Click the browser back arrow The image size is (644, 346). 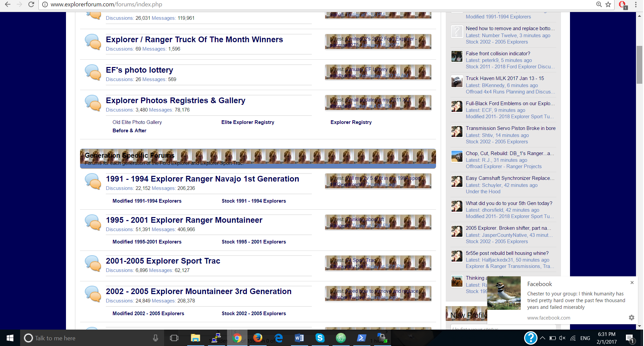pyautogui.click(x=7, y=4)
